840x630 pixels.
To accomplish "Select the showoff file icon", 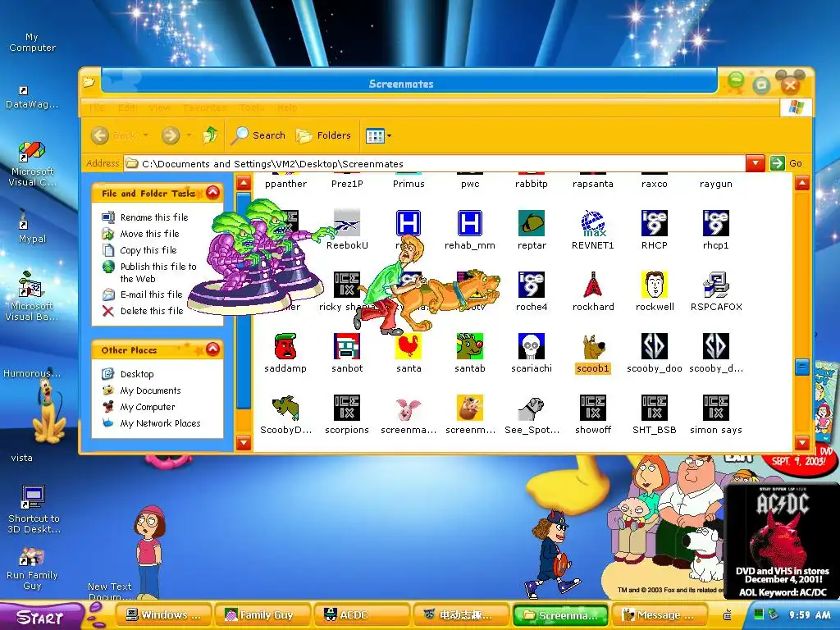I will coord(593,408).
